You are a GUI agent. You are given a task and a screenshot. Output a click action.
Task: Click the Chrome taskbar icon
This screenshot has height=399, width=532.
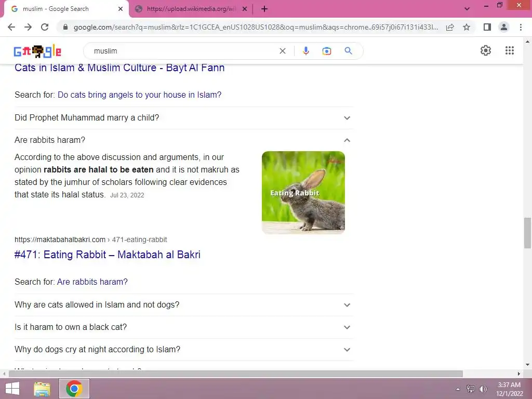point(74,389)
